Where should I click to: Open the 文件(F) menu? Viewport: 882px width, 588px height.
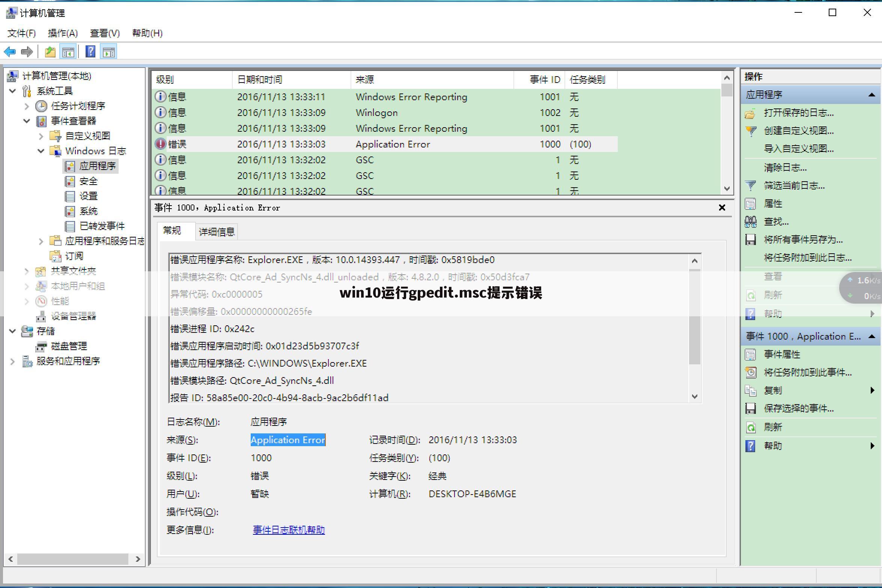[21, 33]
